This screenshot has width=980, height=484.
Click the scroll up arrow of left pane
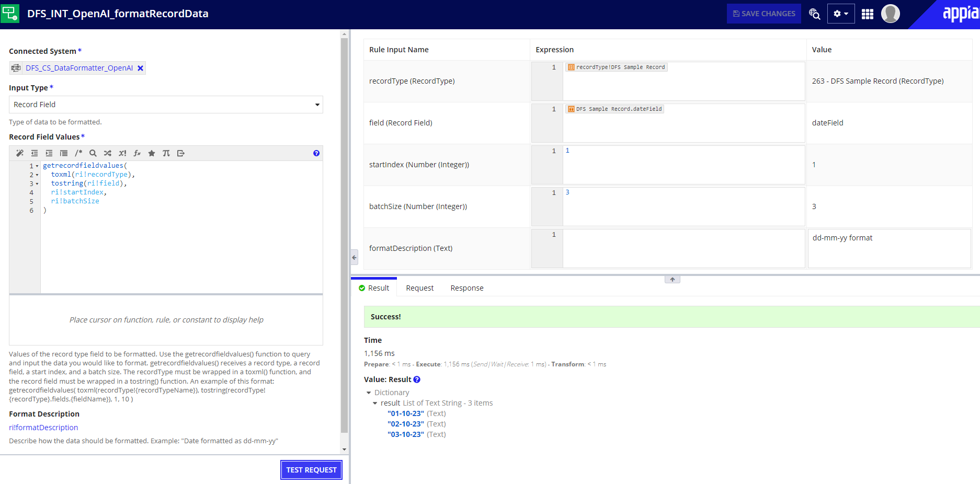pos(344,34)
